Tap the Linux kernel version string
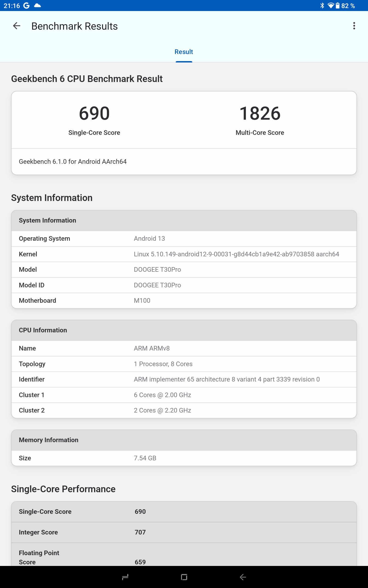The height and width of the screenshot is (588, 368). coord(236,254)
